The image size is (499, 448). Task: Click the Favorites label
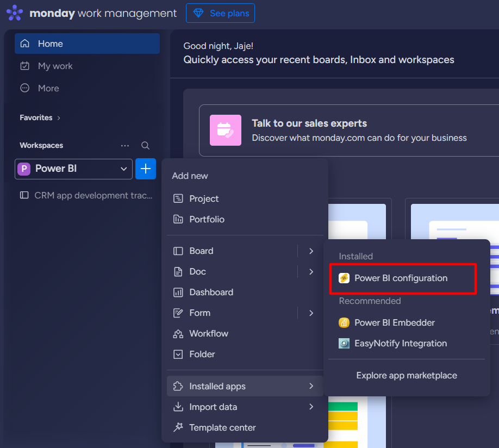(36, 118)
